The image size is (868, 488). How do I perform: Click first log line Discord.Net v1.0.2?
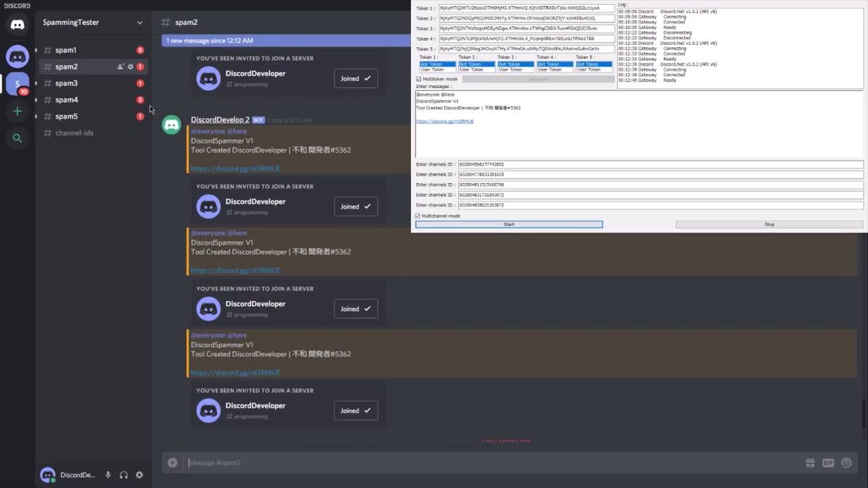click(x=667, y=12)
